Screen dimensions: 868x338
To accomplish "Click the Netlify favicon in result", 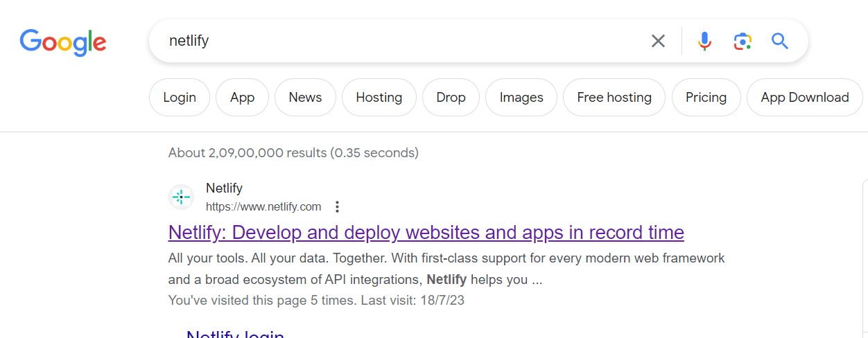I will click(x=181, y=197).
